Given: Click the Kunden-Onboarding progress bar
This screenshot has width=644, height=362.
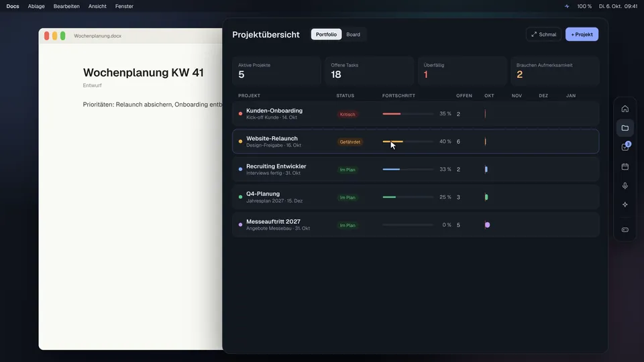Looking at the screenshot, I should (407, 114).
